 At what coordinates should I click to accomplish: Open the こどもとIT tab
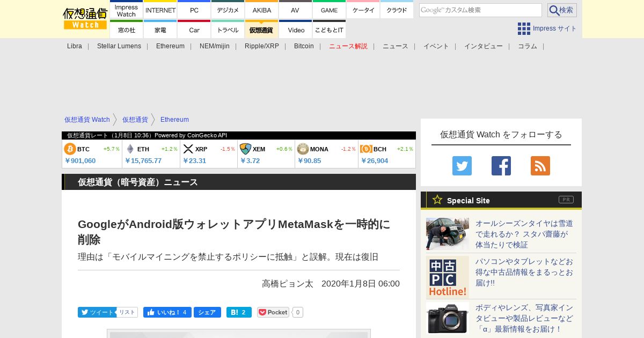tap(329, 30)
